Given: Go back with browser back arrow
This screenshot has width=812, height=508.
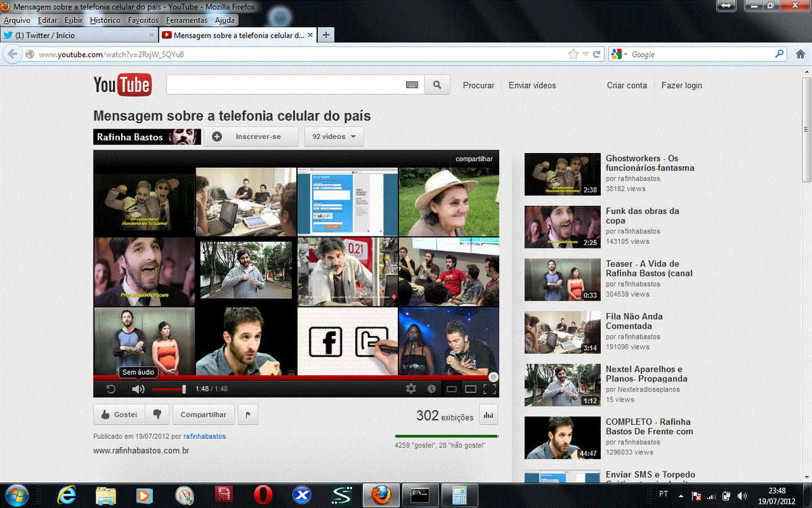Looking at the screenshot, I should click(12, 54).
